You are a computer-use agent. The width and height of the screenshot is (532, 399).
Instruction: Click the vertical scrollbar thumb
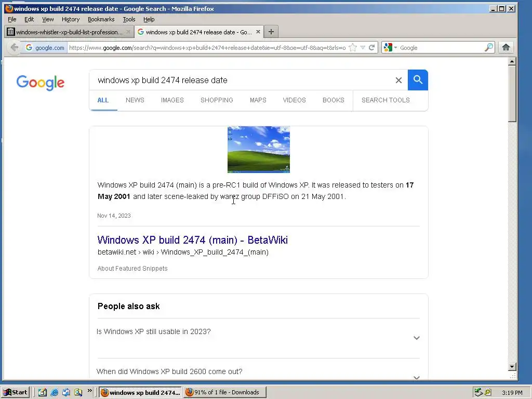click(x=512, y=94)
